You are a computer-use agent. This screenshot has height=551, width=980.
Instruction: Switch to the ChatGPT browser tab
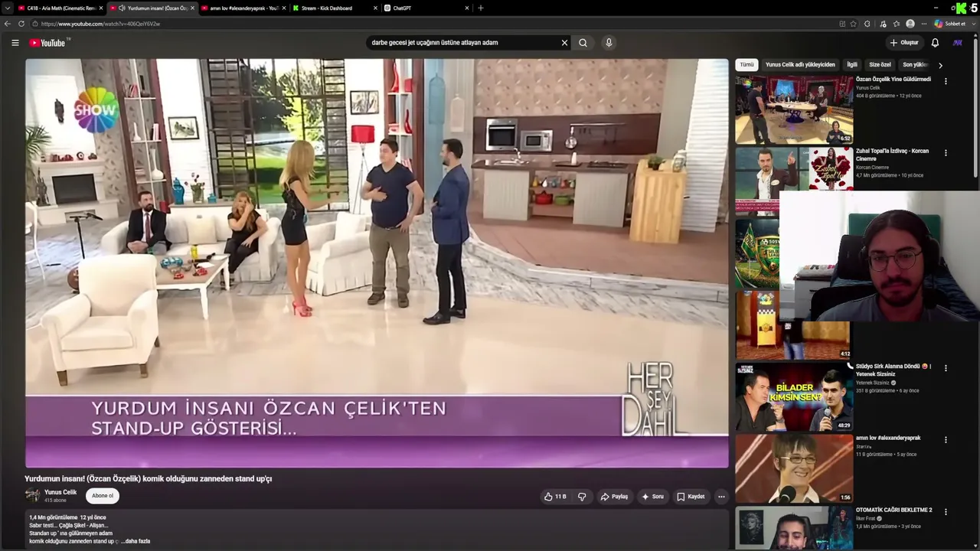click(425, 8)
